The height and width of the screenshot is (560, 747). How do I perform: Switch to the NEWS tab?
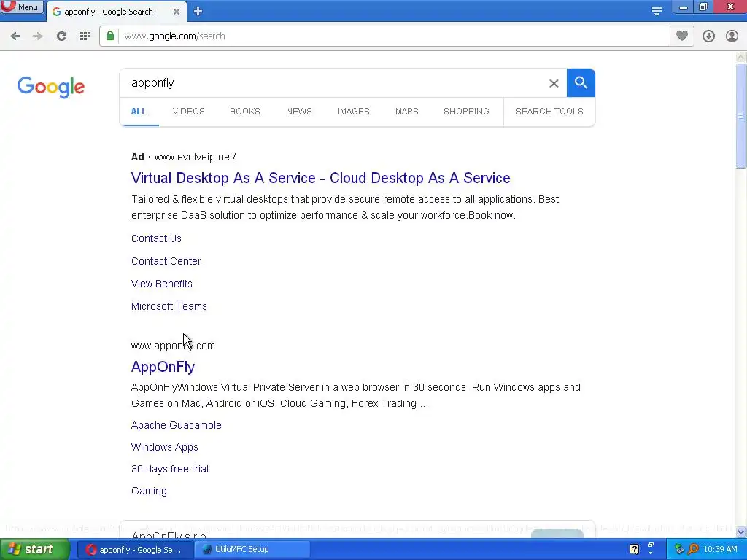[x=298, y=112]
